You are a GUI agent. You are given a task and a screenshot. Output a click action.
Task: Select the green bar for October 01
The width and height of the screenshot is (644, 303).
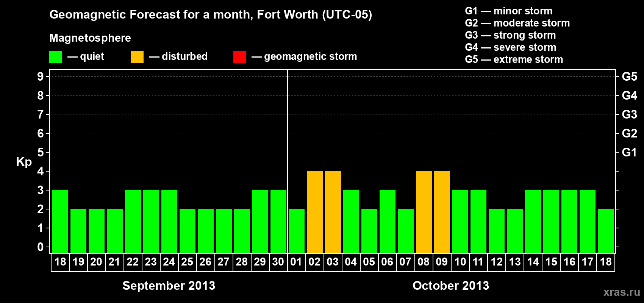click(x=297, y=231)
